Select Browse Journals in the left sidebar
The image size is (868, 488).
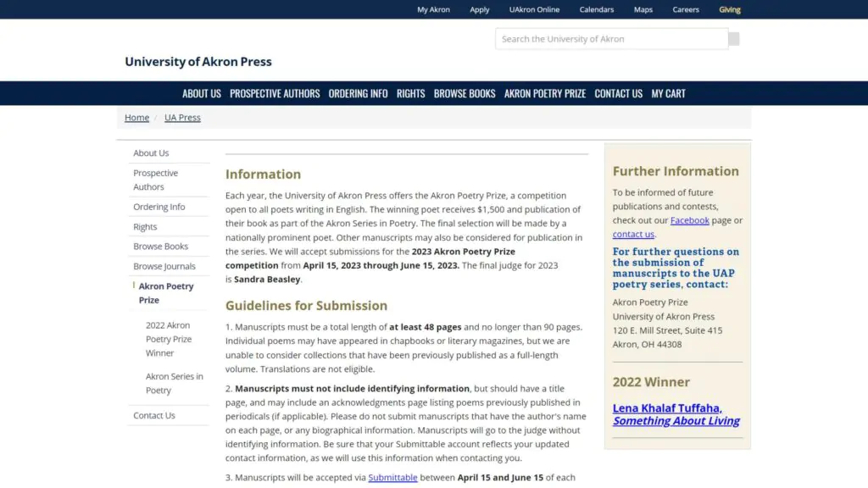[164, 266]
